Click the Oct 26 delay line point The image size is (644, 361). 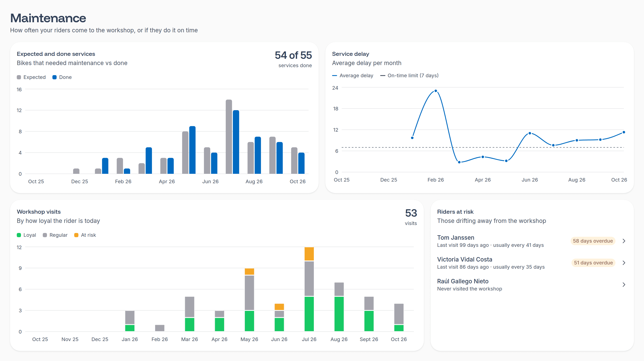point(623,132)
